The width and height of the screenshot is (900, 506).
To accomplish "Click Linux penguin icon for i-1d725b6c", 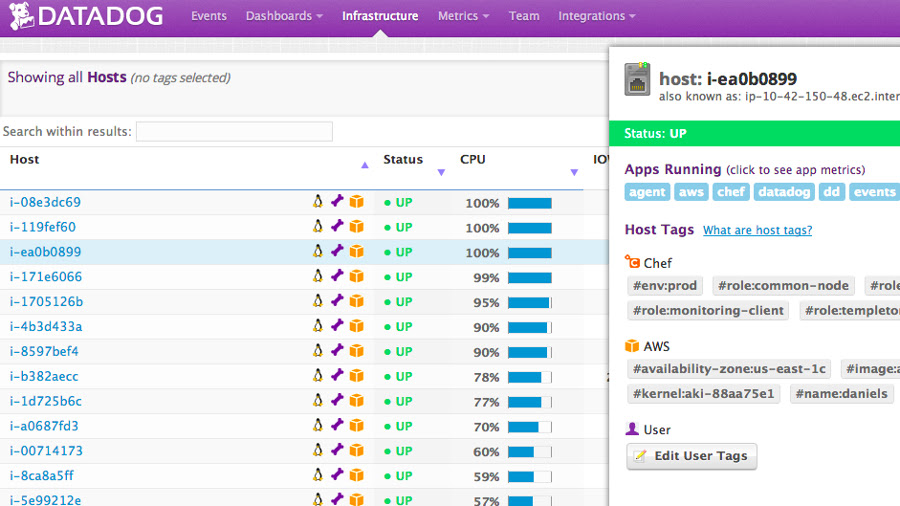I will [317, 400].
